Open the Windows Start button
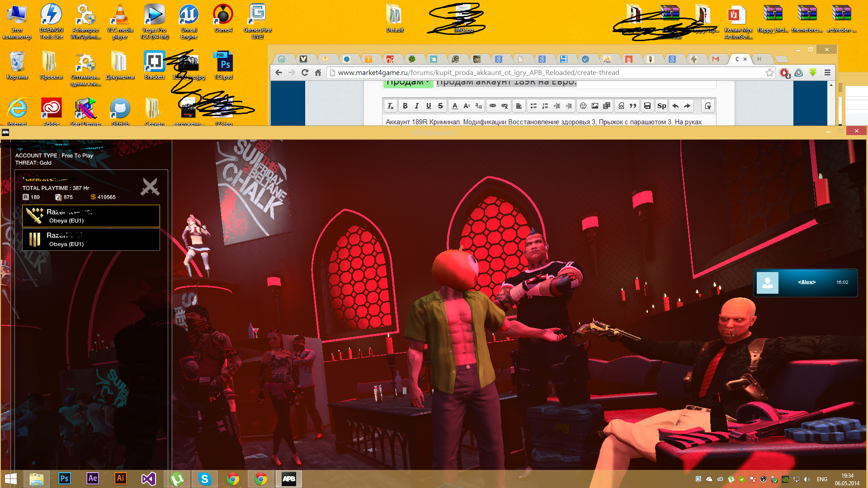Screen dimensions: 868x488 [11, 479]
